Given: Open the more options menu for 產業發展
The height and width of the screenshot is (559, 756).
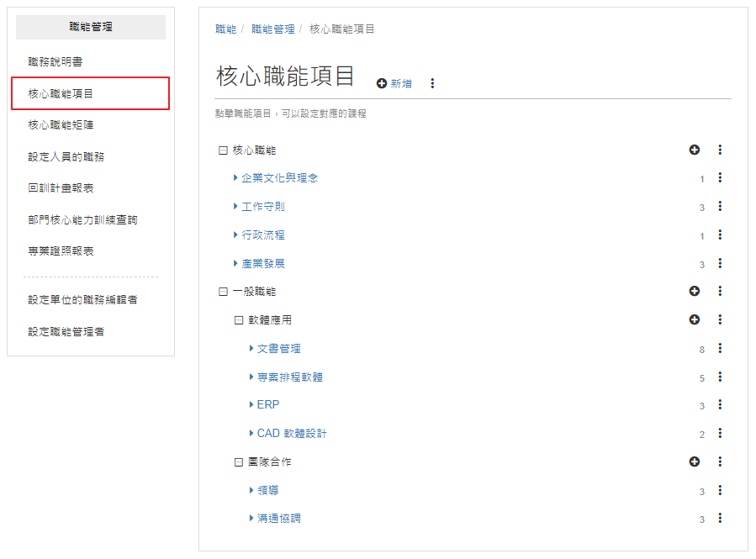Looking at the screenshot, I should coord(720,263).
